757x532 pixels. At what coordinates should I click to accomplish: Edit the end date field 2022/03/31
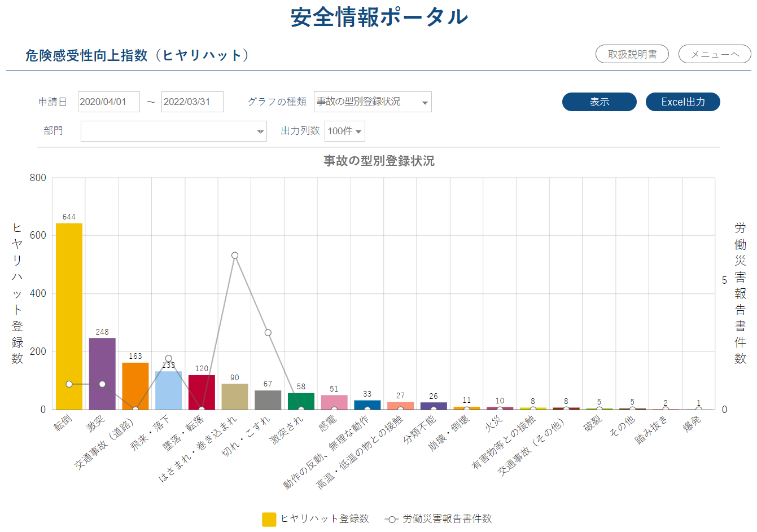[192, 102]
